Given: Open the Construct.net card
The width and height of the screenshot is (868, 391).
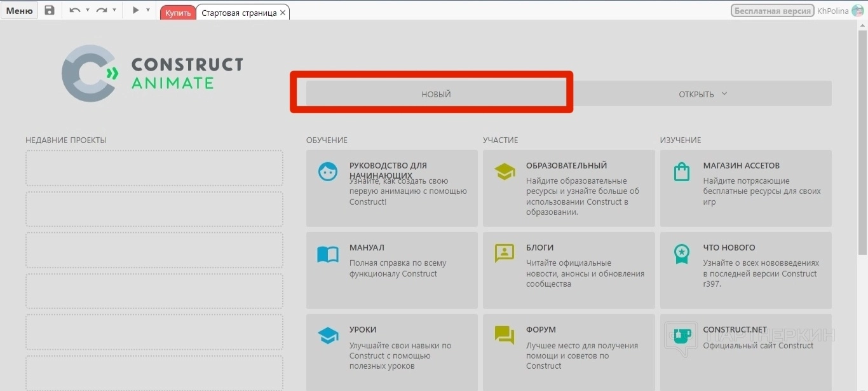Looking at the screenshot, I should coord(746,352).
